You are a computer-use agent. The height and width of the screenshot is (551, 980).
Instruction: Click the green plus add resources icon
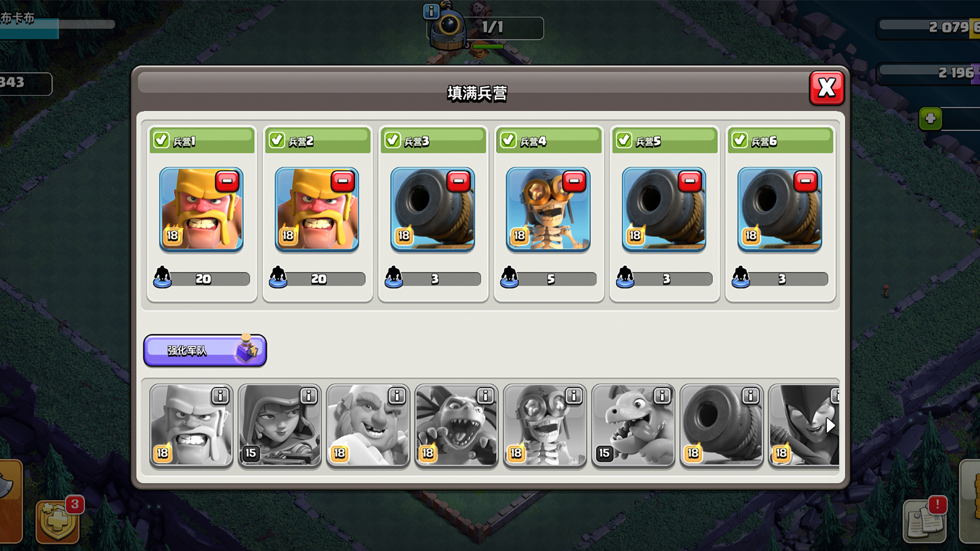[x=930, y=118]
